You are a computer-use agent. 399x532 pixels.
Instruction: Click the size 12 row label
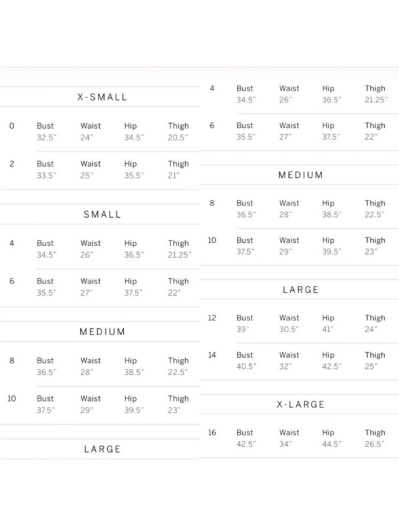pos(212,318)
